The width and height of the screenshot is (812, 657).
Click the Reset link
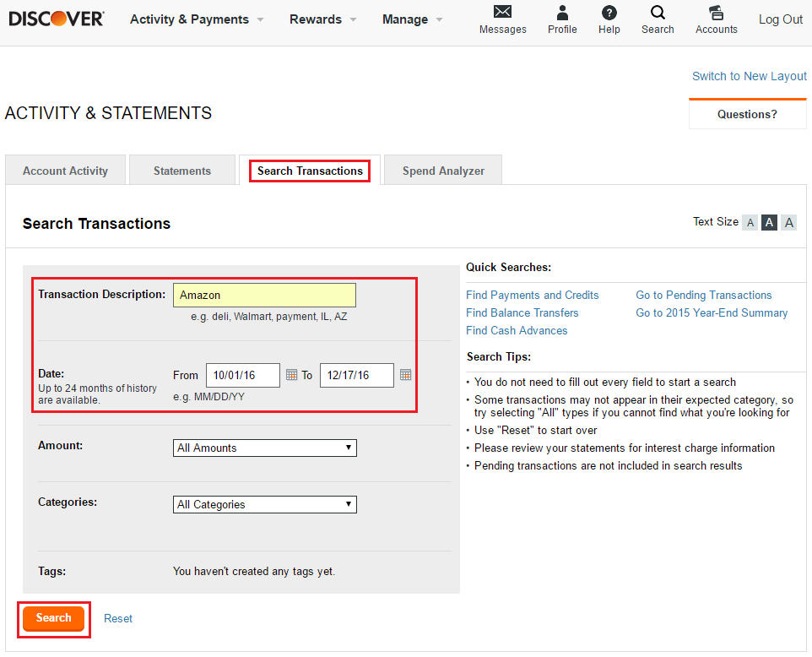coord(118,618)
